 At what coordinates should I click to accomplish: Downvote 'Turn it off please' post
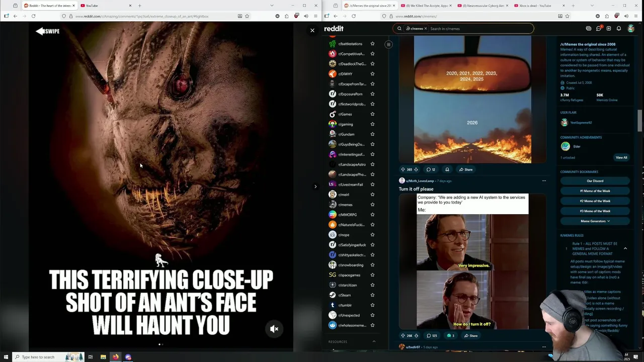416,335
